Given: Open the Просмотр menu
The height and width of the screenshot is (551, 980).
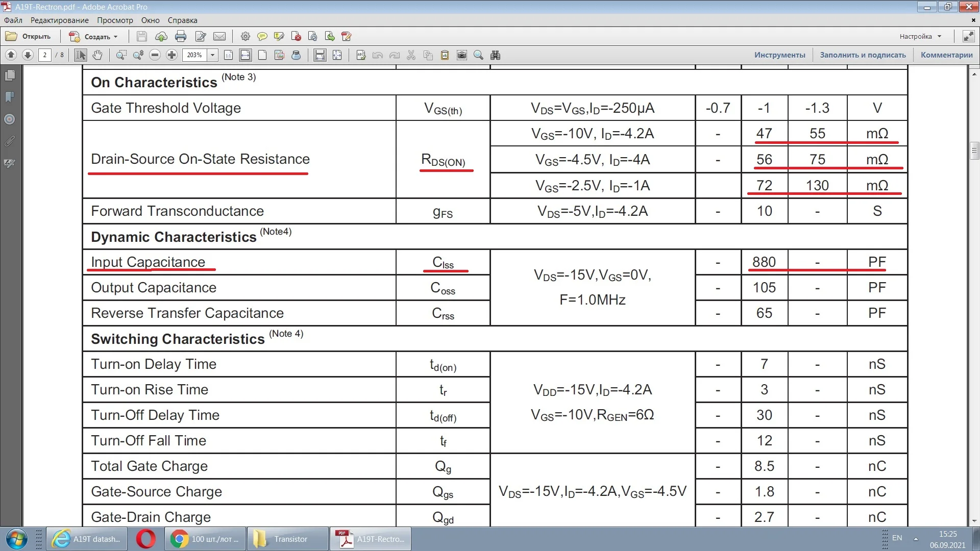Looking at the screenshot, I should [x=115, y=20].
